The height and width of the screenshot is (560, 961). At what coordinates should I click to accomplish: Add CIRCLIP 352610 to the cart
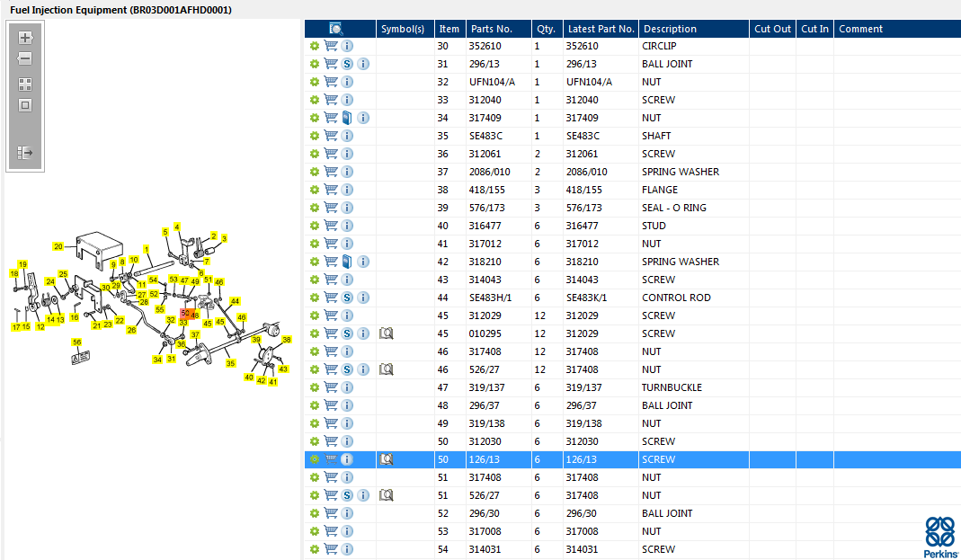(330, 46)
